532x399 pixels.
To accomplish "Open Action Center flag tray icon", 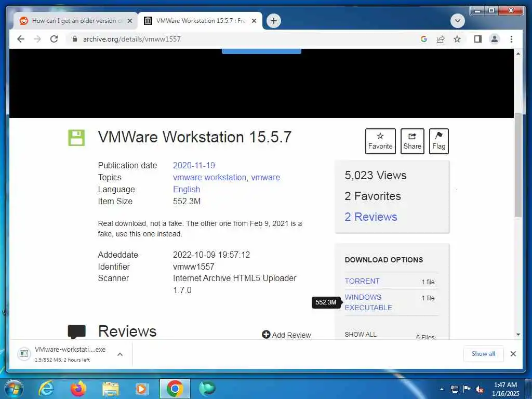I will (x=467, y=389).
